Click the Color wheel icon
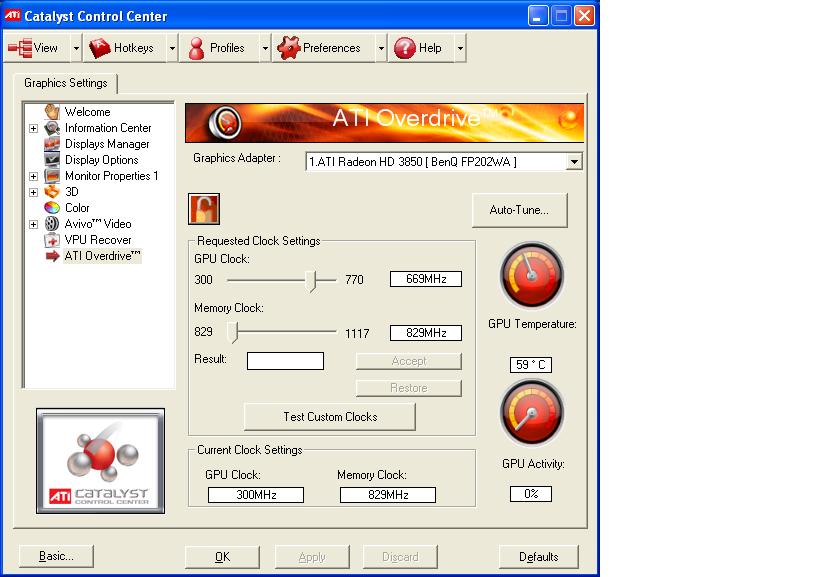This screenshot has width=840, height=577. [x=52, y=208]
